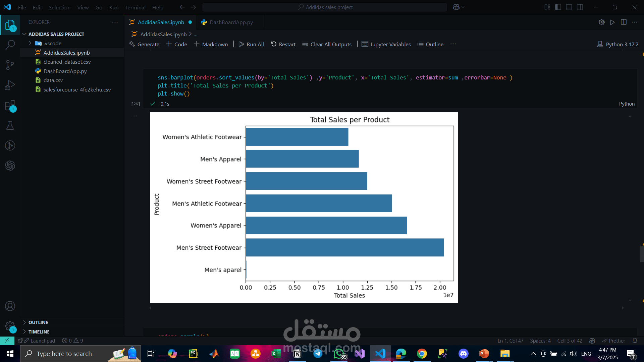Switch to the DashBoardApp.py tab

(231, 22)
